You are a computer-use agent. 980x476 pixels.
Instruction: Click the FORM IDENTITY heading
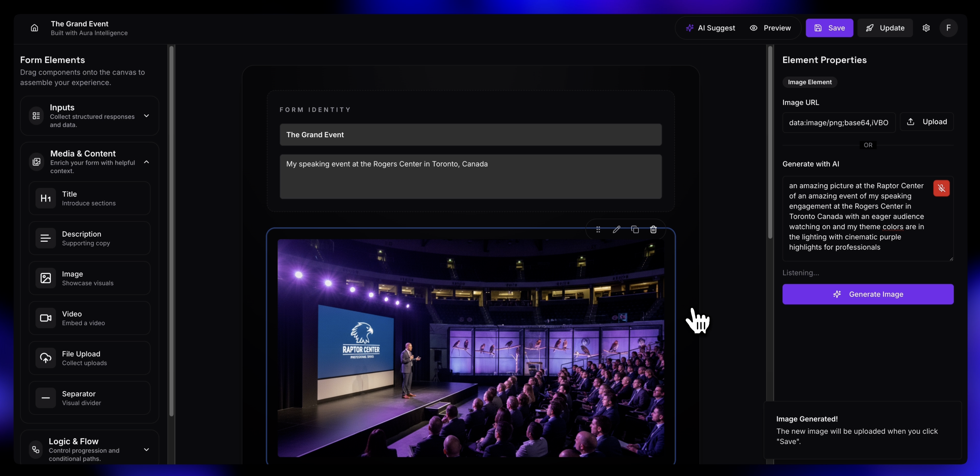[x=315, y=110]
